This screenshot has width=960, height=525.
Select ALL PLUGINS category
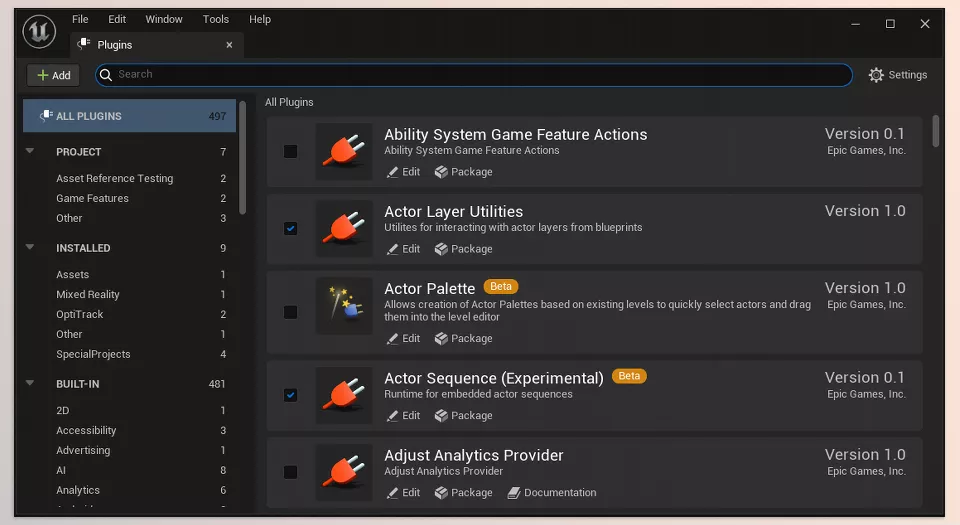(129, 116)
